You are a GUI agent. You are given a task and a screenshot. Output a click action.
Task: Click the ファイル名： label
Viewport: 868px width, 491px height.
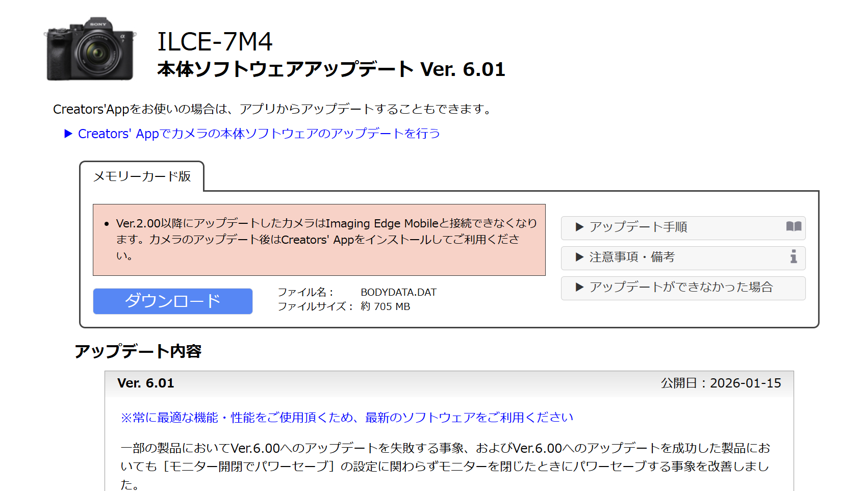pos(305,292)
